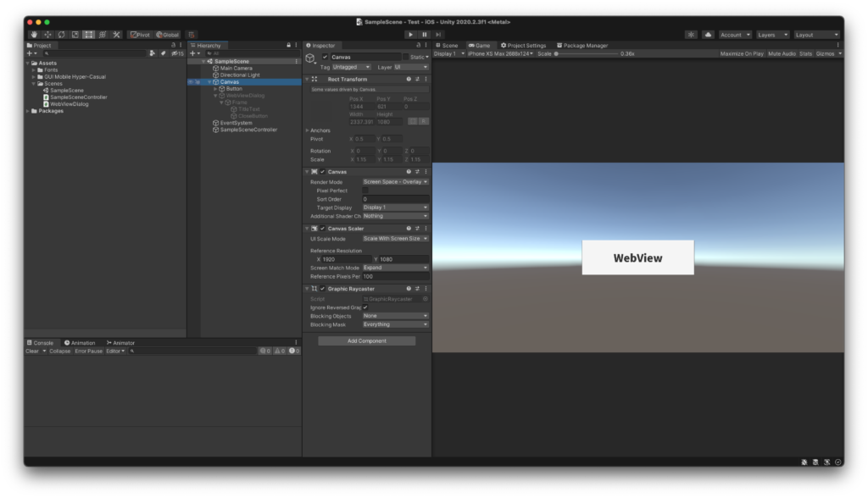Viewport: 868px width, 498px height.
Task: Click the Stats button
Action: tap(805, 53)
